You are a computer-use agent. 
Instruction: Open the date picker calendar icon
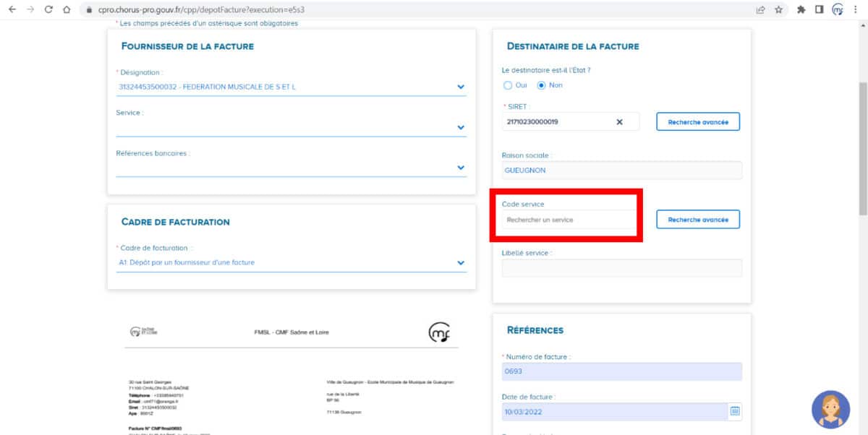(x=735, y=411)
